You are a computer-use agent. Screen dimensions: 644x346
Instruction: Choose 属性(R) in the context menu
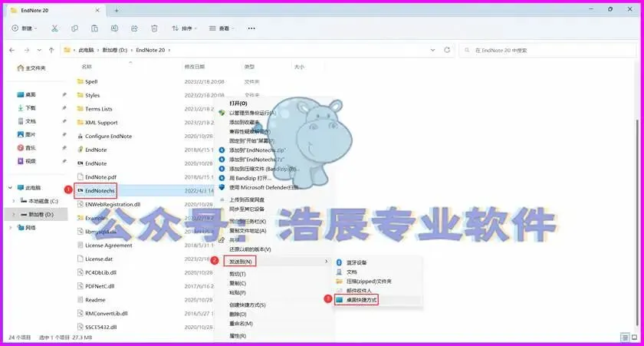pos(238,336)
